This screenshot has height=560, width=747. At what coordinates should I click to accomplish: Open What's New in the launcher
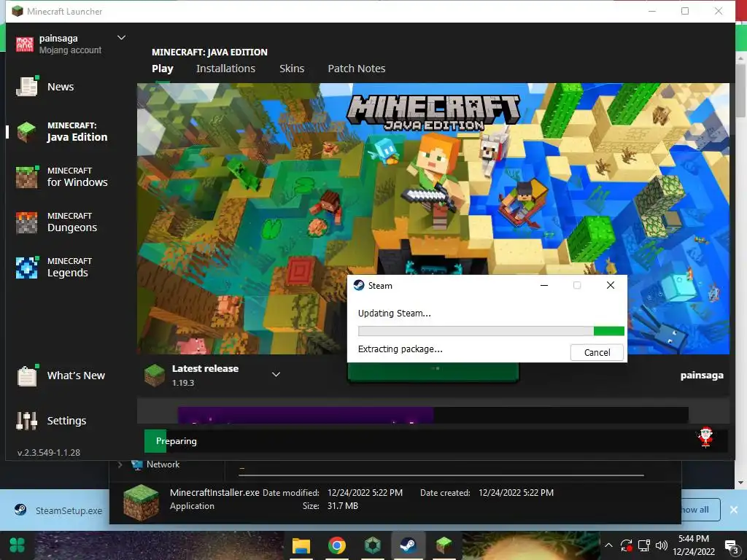(61, 376)
